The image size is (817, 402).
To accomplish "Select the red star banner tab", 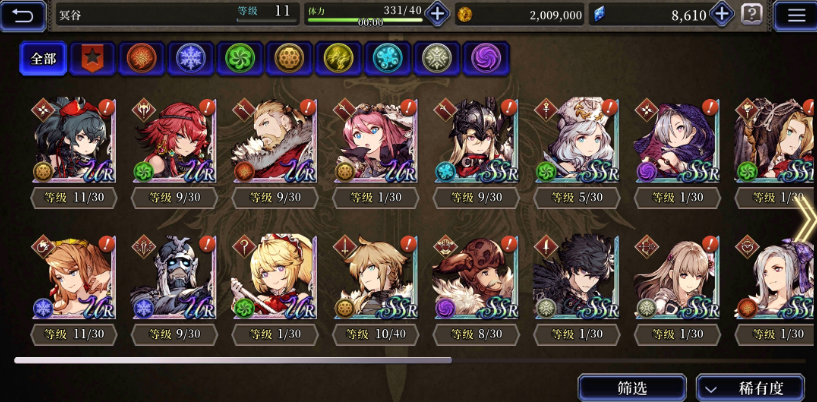I will coord(92,58).
